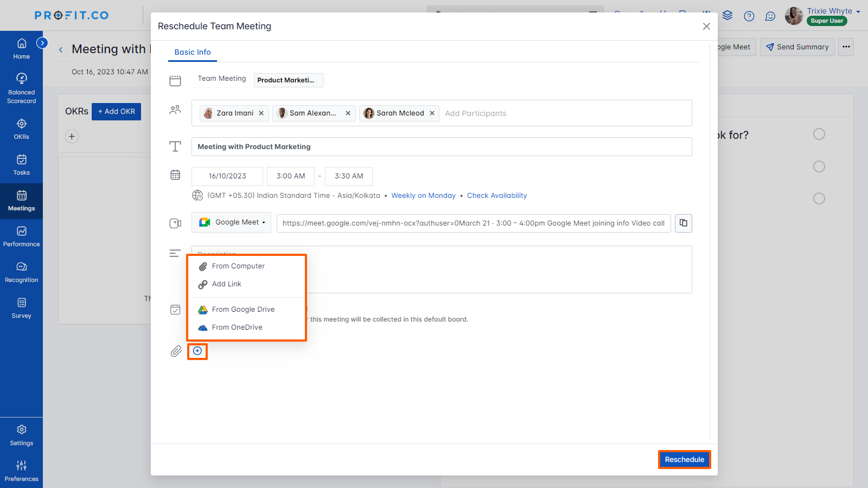This screenshot has height=488, width=868.
Task: Open the Check Availability link
Action: coord(496,196)
